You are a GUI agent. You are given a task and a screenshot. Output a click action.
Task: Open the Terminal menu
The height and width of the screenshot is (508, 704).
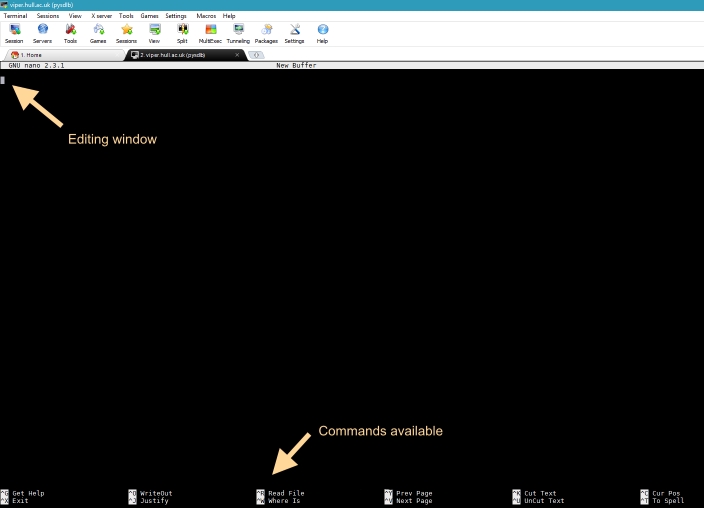16,16
